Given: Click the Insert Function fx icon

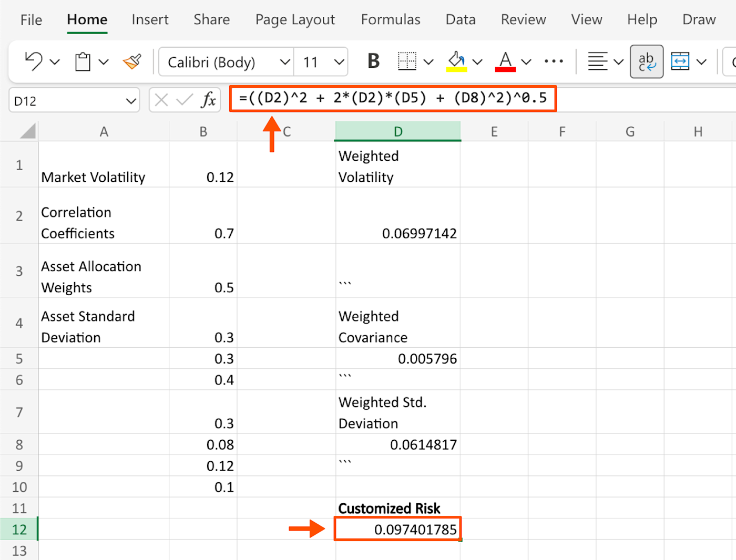Looking at the screenshot, I should tap(209, 100).
